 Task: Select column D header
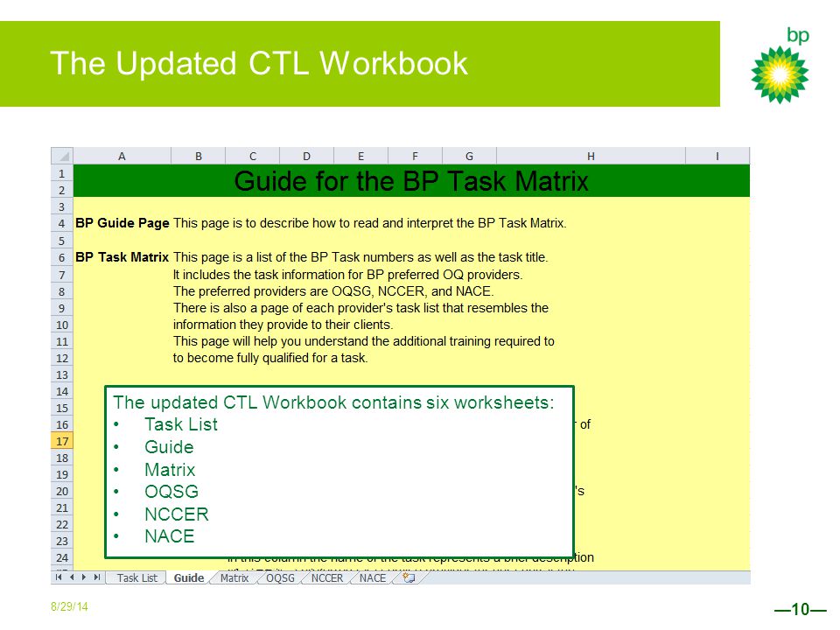[306, 156]
